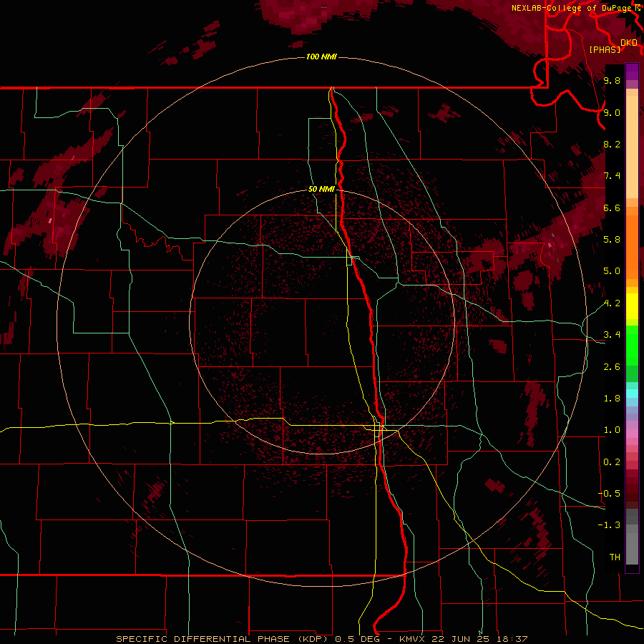Pick the purple top segment of the color bar
Viewport: 644px width, 644px height.
pyautogui.click(x=632, y=72)
